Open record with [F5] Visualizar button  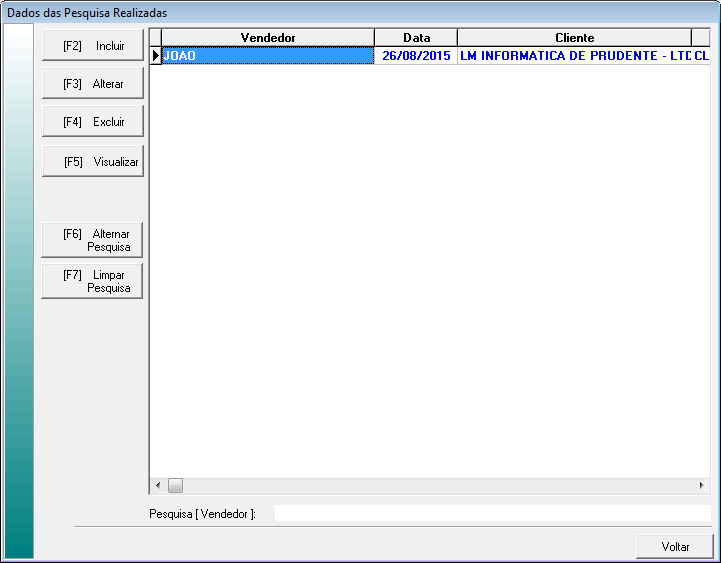pyautogui.click(x=93, y=161)
